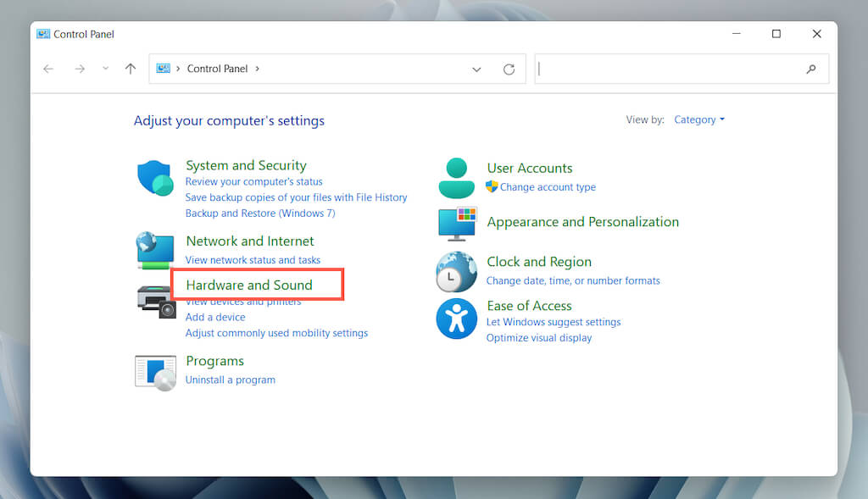Open the Programs category icon
Image resolution: width=868 pixels, height=499 pixels.
point(154,371)
